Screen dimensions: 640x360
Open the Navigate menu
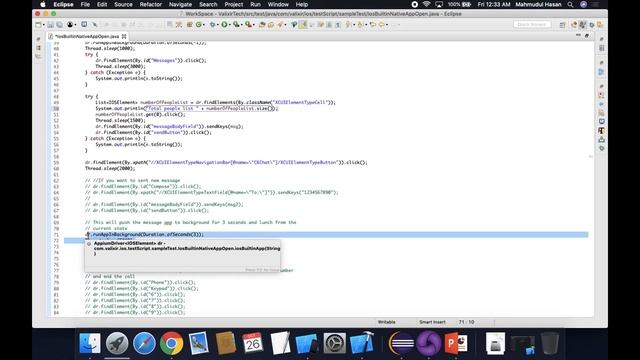180,4
